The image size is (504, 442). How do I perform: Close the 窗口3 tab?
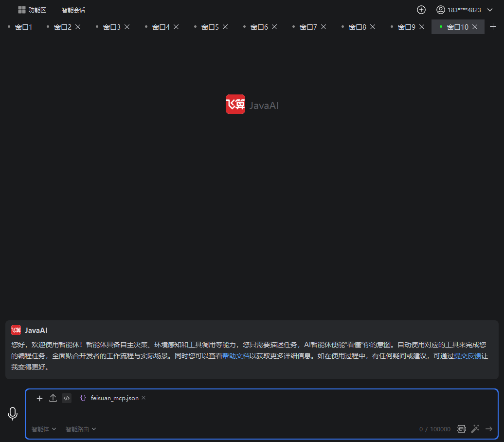(127, 27)
